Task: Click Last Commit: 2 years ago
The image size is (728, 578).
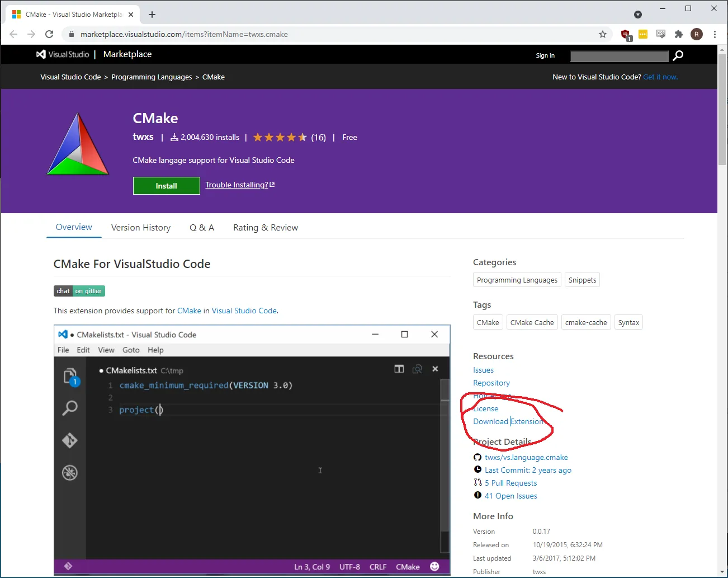Action: (x=528, y=471)
